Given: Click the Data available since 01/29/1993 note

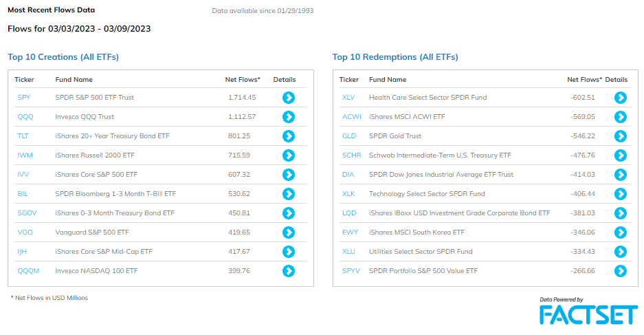Looking at the screenshot, I should (x=263, y=11).
